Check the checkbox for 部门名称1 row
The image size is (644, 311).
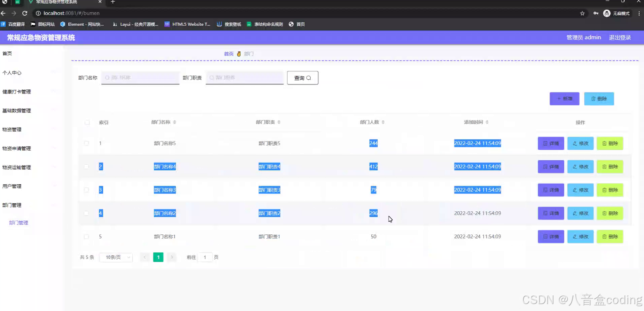pyautogui.click(x=86, y=237)
